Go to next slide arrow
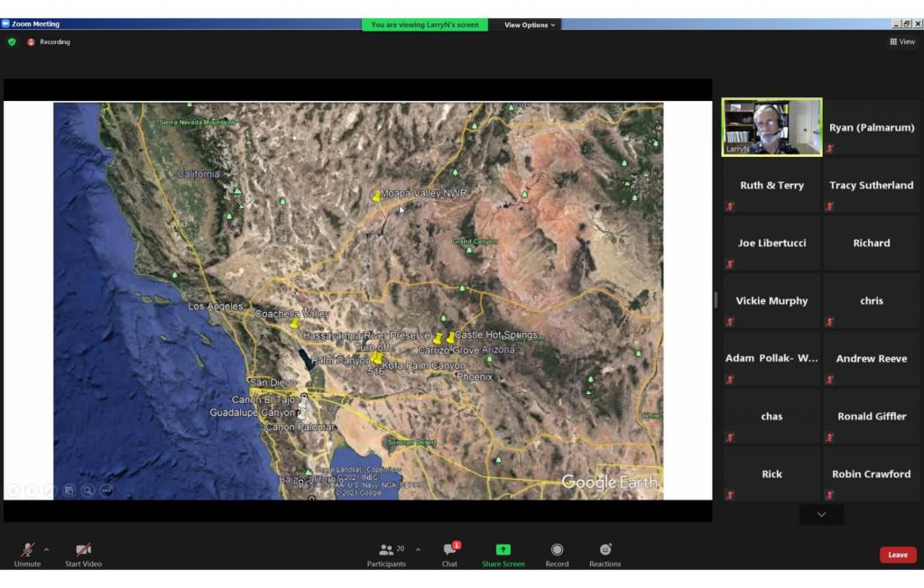The height and width of the screenshot is (588, 924). pos(32,491)
